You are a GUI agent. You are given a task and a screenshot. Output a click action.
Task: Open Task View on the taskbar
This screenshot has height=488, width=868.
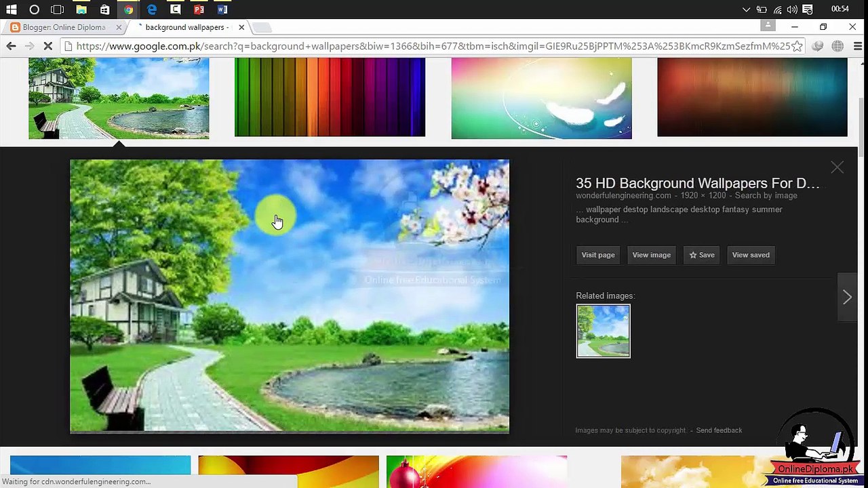[58, 9]
